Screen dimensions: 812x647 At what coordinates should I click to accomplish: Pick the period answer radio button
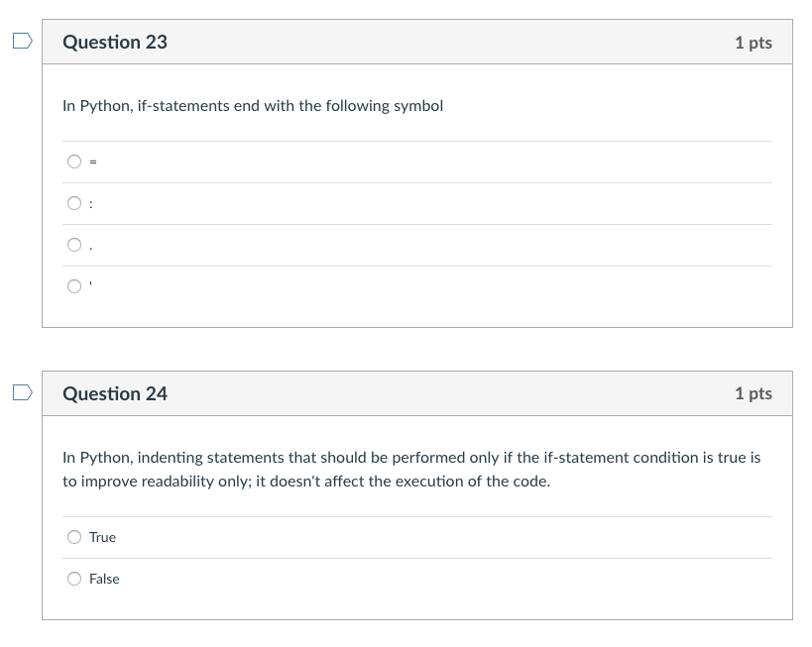pos(74,245)
